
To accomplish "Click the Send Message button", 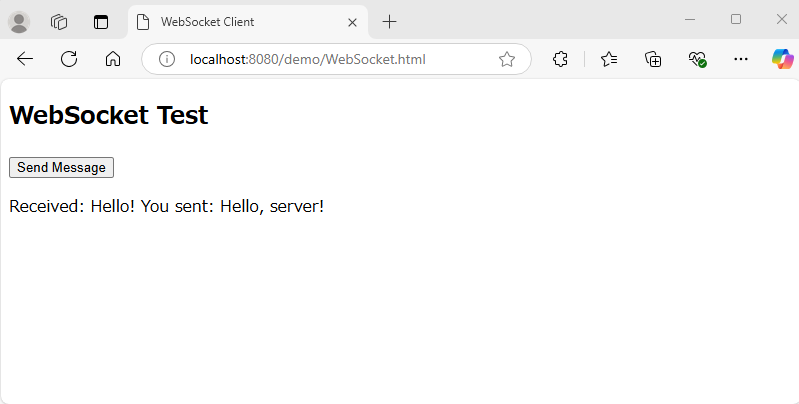I will (x=61, y=168).
